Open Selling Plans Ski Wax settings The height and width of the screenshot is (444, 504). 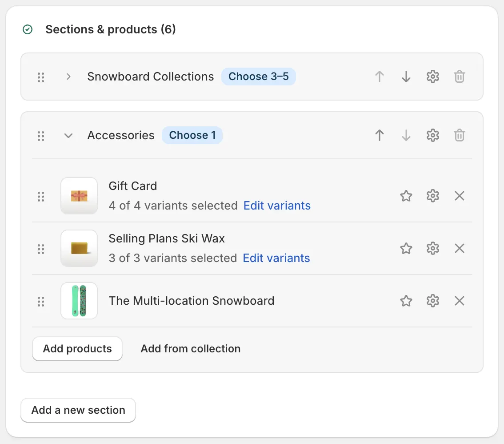pyautogui.click(x=432, y=248)
